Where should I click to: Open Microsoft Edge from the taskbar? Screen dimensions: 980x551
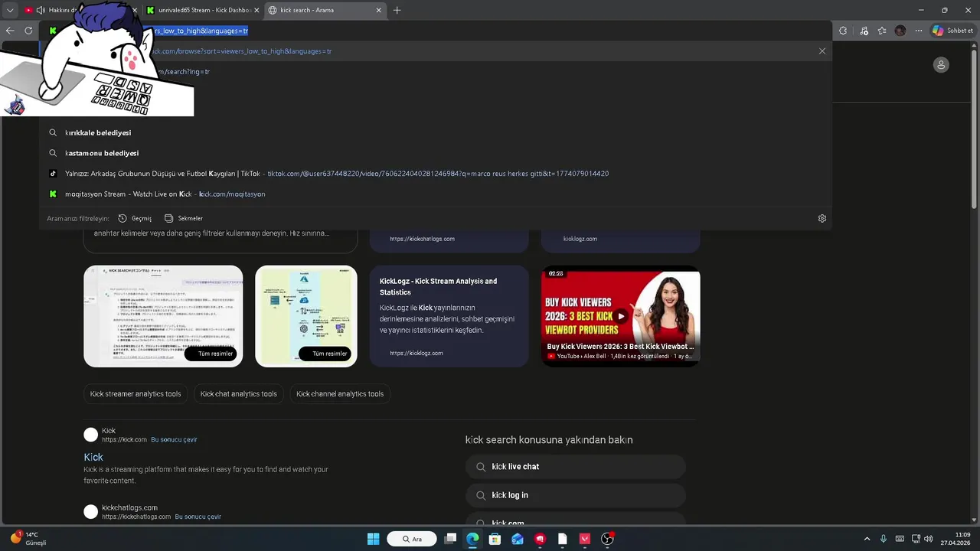(x=473, y=539)
